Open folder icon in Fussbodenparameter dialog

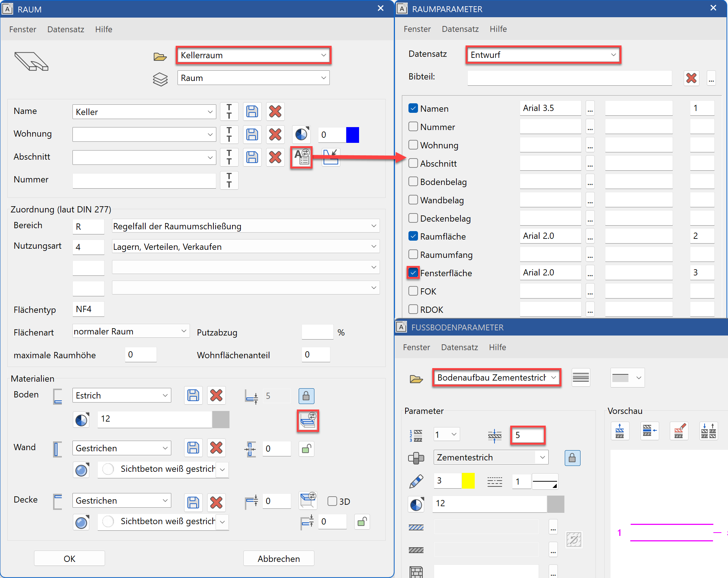point(416,379)
